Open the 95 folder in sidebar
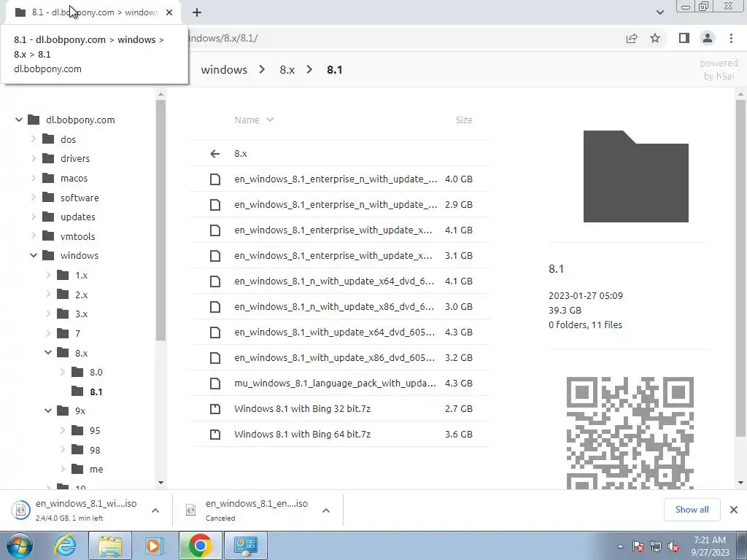This screenshot has width=747, height=560. pyautogui.click(x=95, y=430)
